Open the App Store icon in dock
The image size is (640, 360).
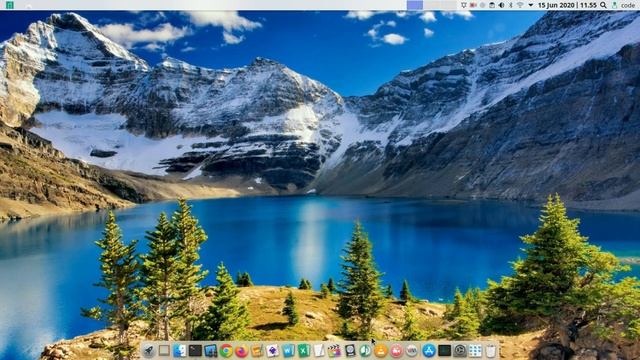[x=429, y=350]
